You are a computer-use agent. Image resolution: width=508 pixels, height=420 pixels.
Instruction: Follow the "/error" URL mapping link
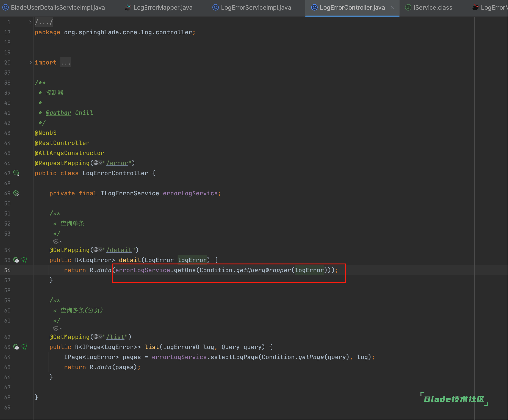coord(117,163)
